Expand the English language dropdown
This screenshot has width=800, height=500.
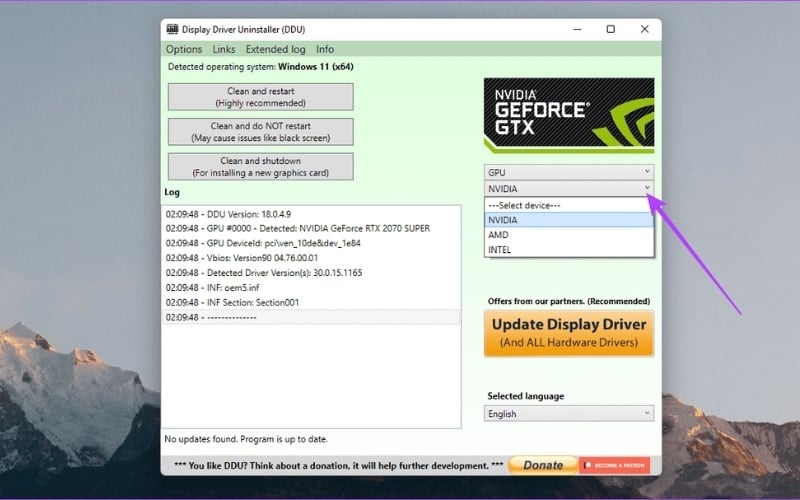point(568,413)
